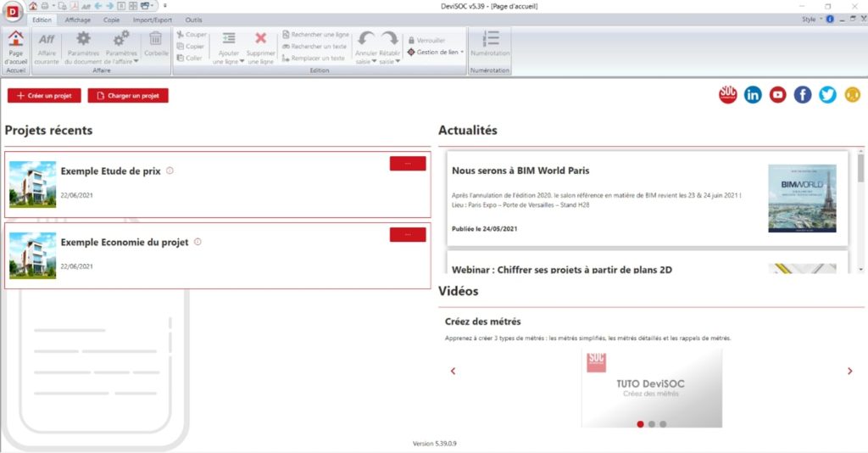Click the blue information icon near Style
868x453 pixels.
click(x=830, y=19)
